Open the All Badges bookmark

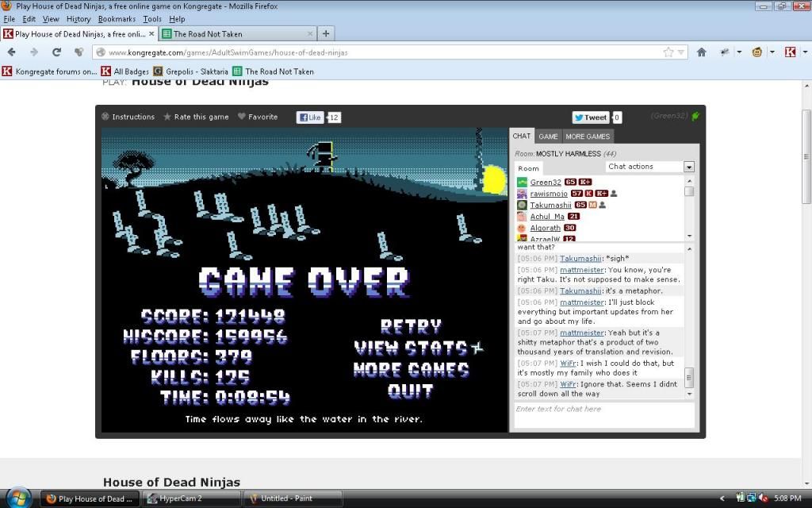124,71
